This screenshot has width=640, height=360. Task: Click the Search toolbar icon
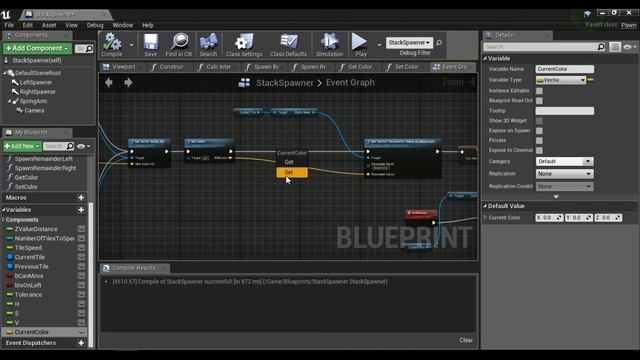click(208, 42)
